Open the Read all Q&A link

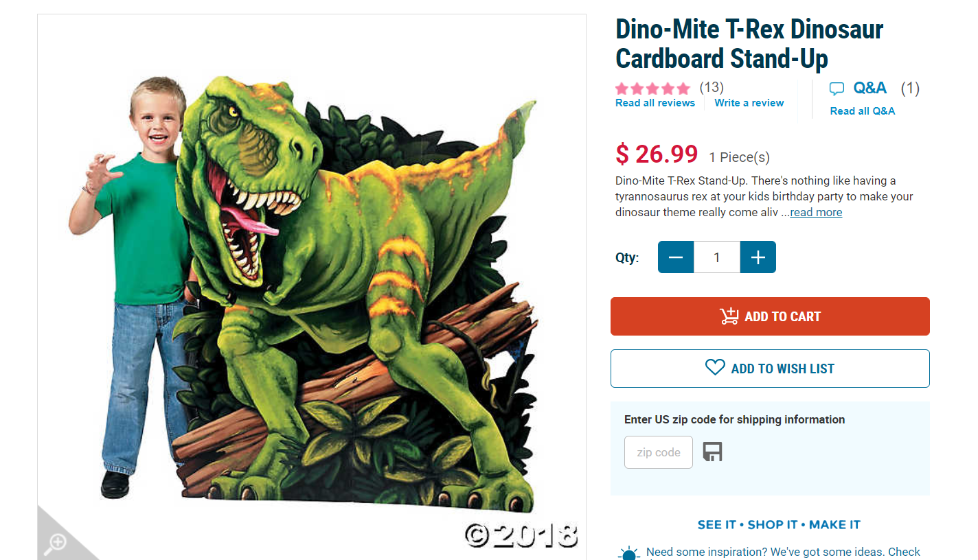point(863,111)
